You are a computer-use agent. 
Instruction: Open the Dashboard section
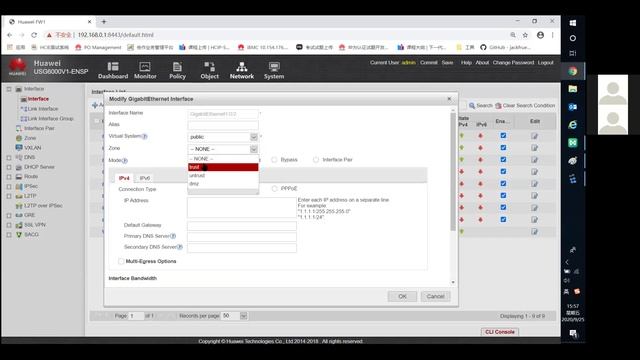tap(113, 70)
